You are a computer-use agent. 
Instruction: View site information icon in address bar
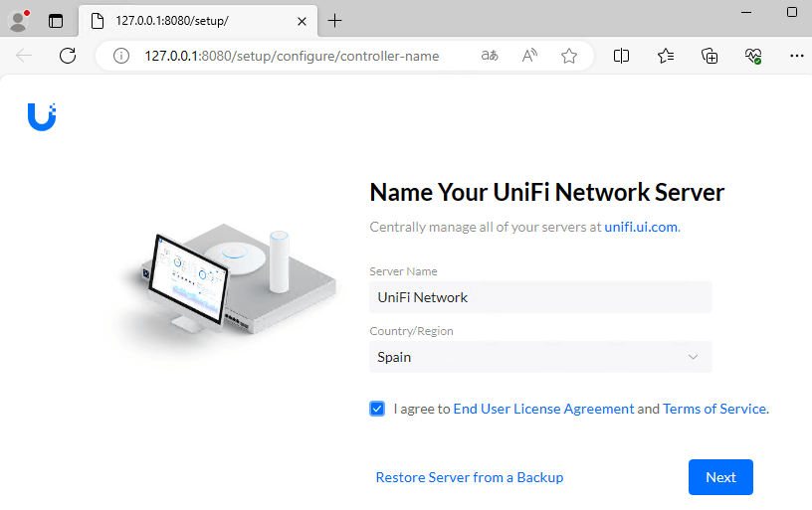pos(122,57)
